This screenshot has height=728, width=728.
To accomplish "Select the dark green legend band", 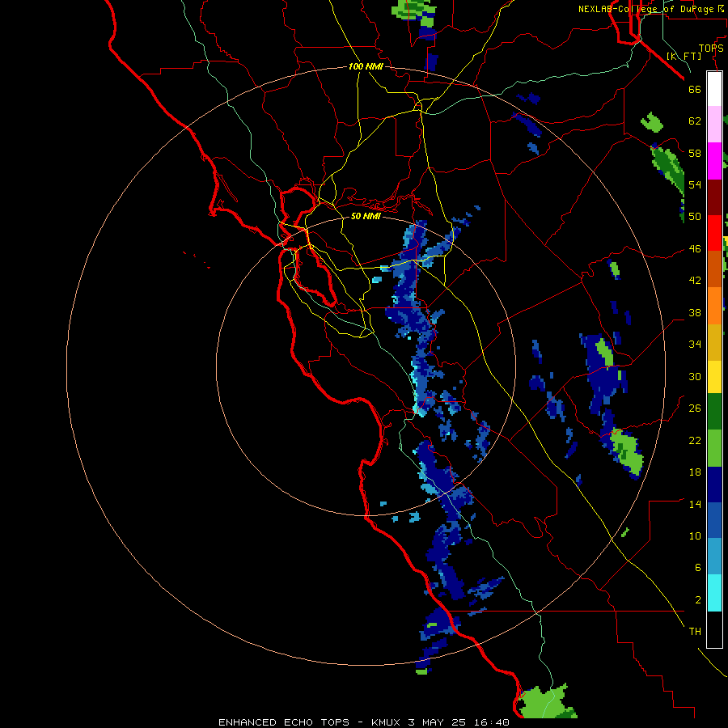I will coord(714,412).
